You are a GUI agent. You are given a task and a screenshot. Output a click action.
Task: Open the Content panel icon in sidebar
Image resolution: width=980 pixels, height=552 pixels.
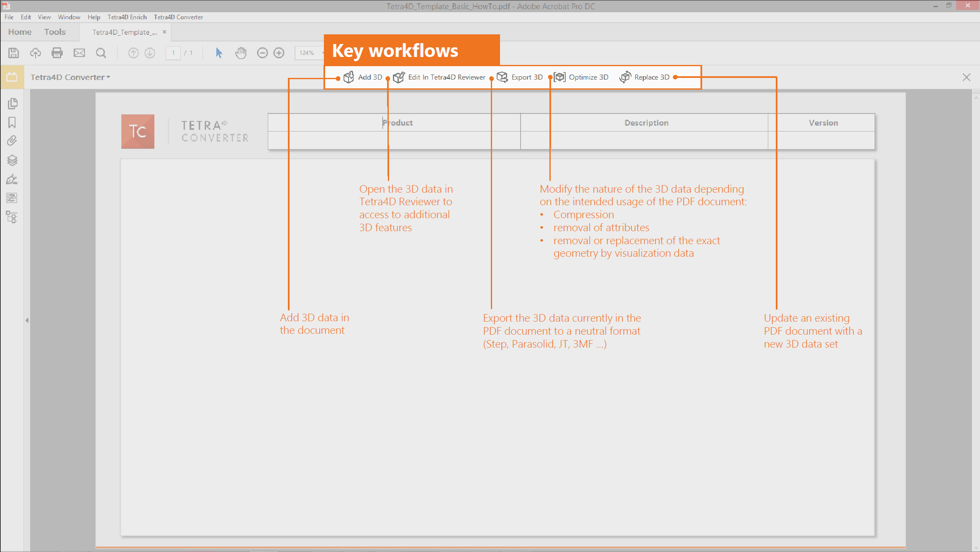[12, 198]
